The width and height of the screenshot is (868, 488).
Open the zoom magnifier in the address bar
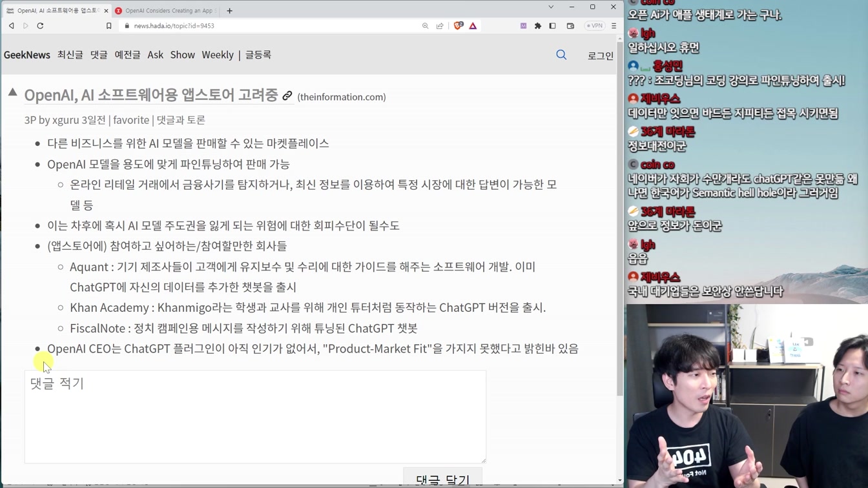coord(425,26)
